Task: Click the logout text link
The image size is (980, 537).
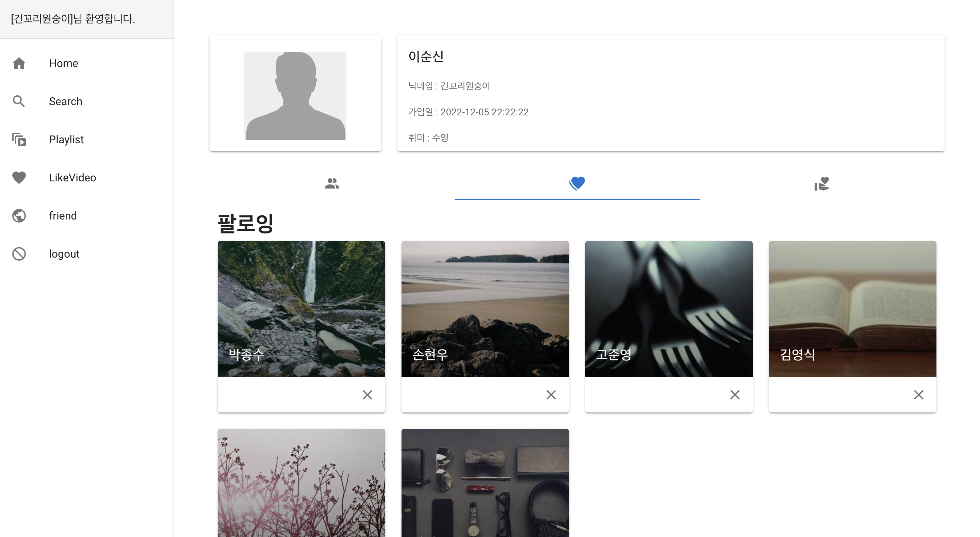Action: (64, 254)
